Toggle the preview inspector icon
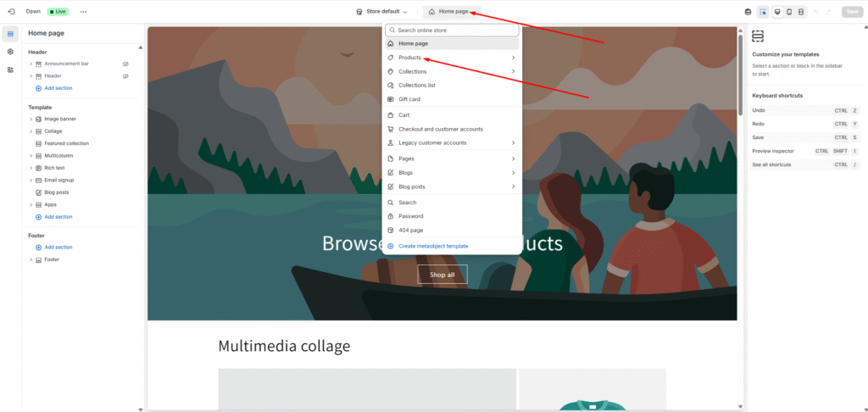This screenshot has height=412, width=868. [763, 12]
